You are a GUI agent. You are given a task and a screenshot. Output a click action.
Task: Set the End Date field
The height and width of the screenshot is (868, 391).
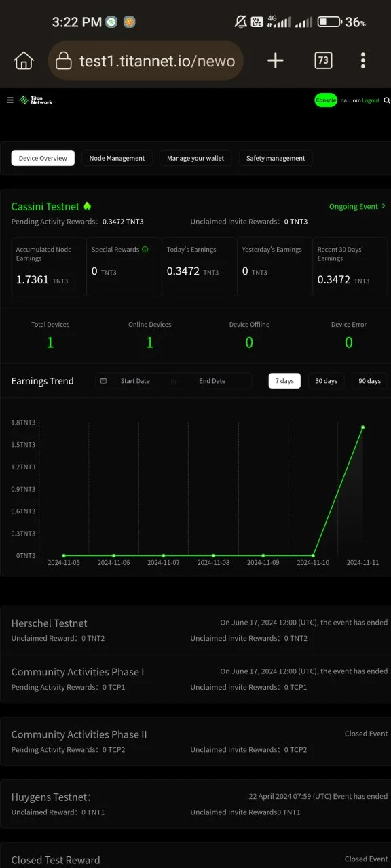click(x=212, y=381)
